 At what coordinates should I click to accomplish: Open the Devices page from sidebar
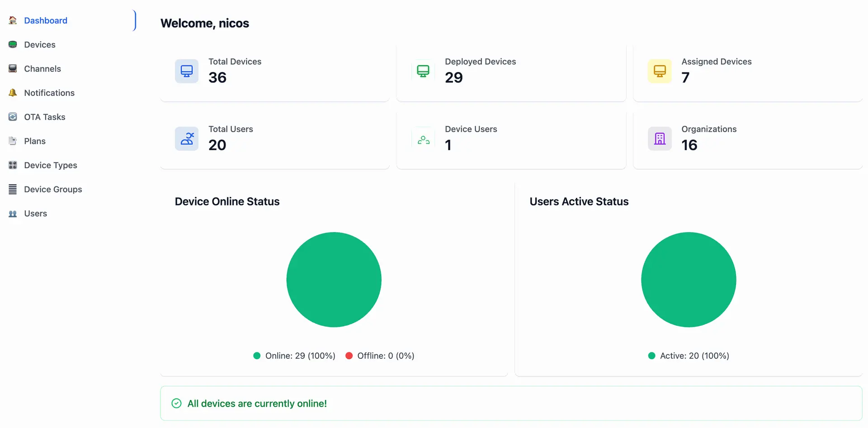coord(40,45)
